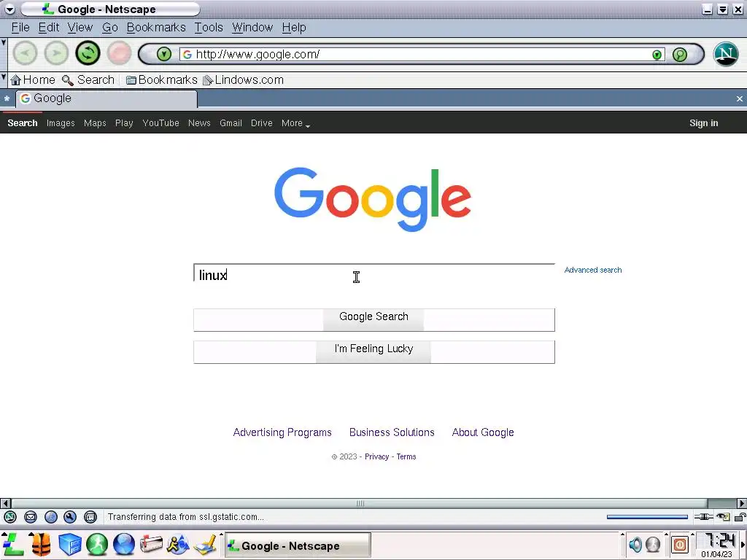Open the mailbox email icon on the taskbar
This screenshot has width=747, height=560.
151,544
